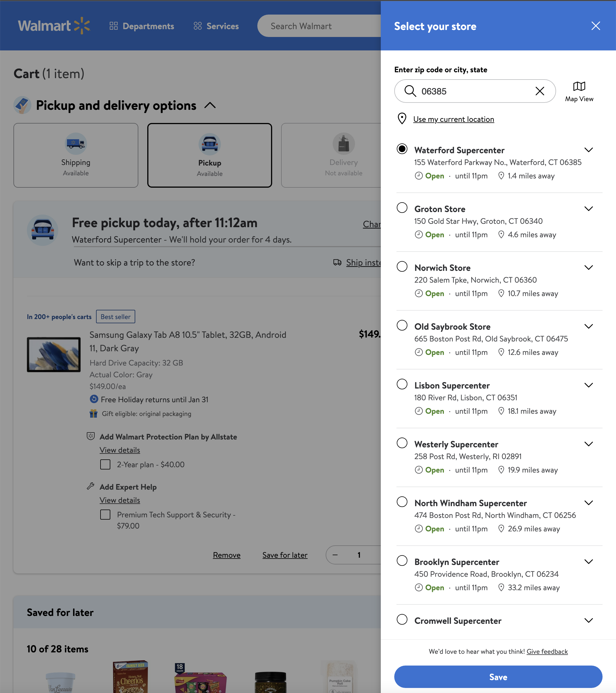Open the Services menu
The height and width of the screenshot is (693, 616).
coord(216,26)
